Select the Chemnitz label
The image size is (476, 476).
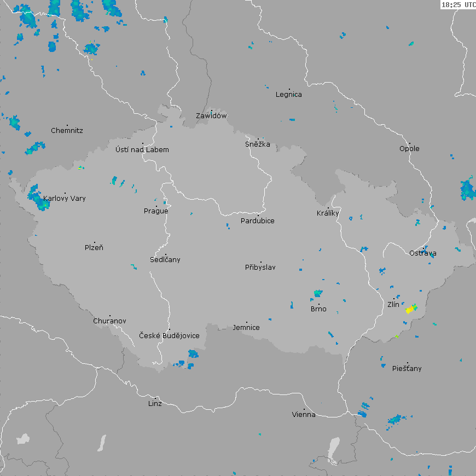point(67,130)
